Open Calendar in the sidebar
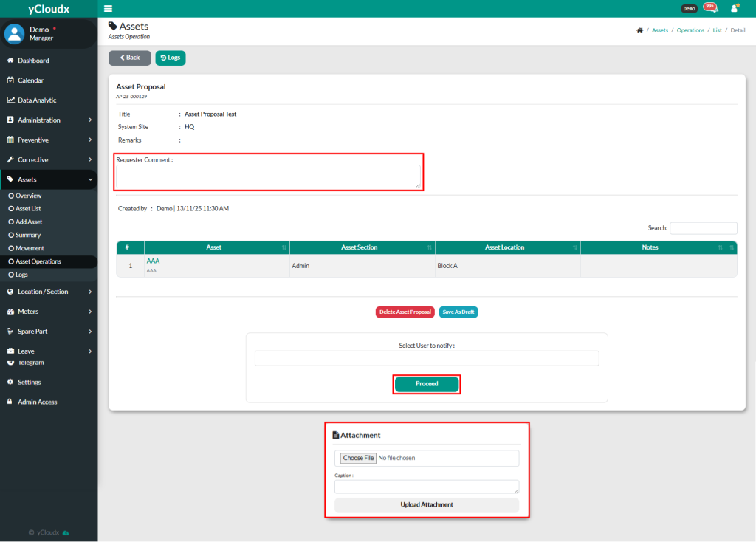This screenshot has width=756, height=542. (x=30, y=80)
